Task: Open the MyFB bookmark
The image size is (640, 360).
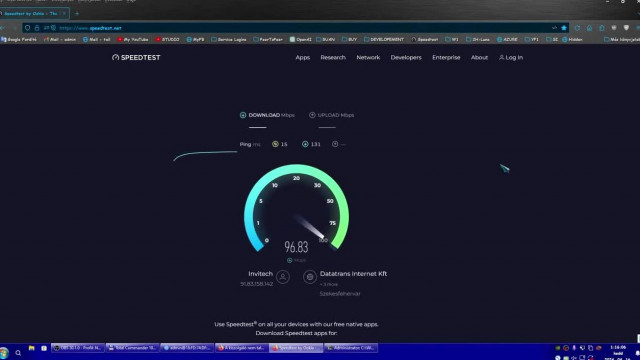Action: (195, 40)
